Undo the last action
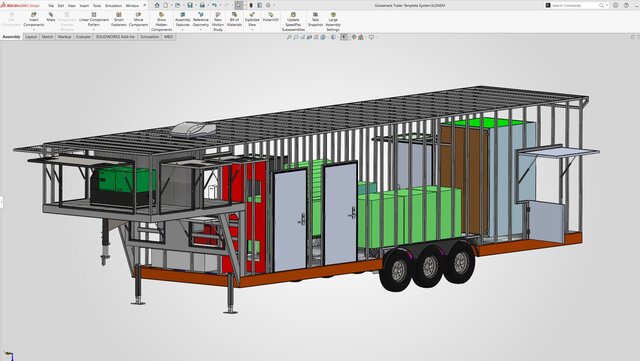 tap(214, 5)
